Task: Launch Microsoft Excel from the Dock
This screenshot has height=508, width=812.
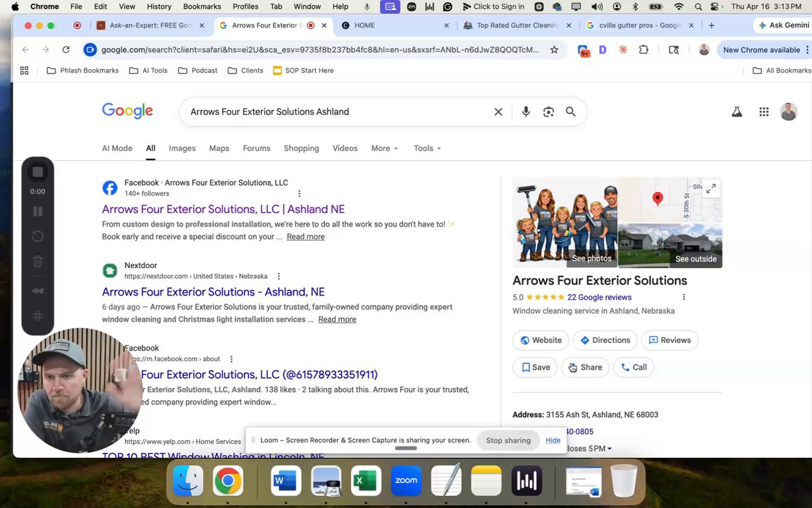Action: click(366, 480)
